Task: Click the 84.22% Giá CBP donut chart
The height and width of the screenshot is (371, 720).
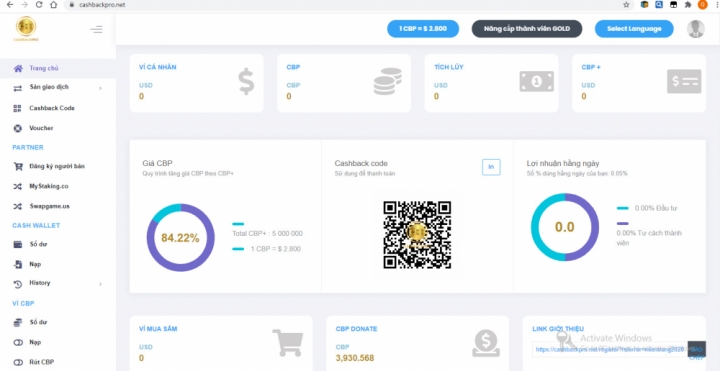Action: (180, 238)
